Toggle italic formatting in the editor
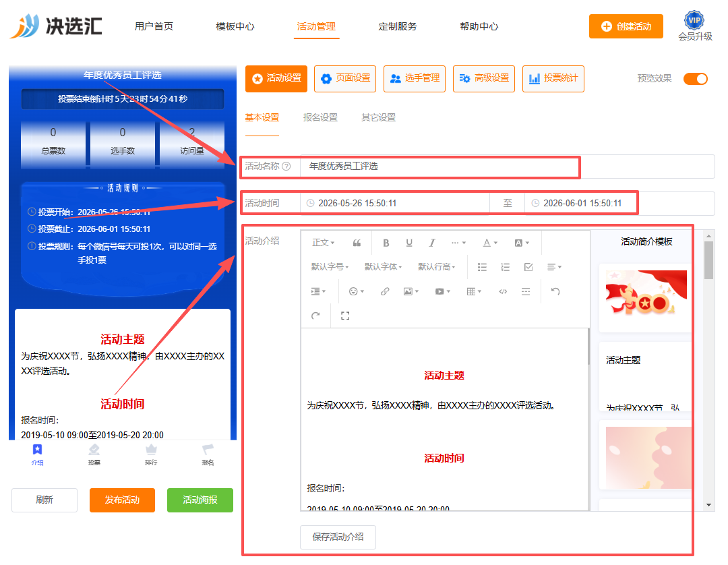Viewport: 728px width, 565px height. 432,243
